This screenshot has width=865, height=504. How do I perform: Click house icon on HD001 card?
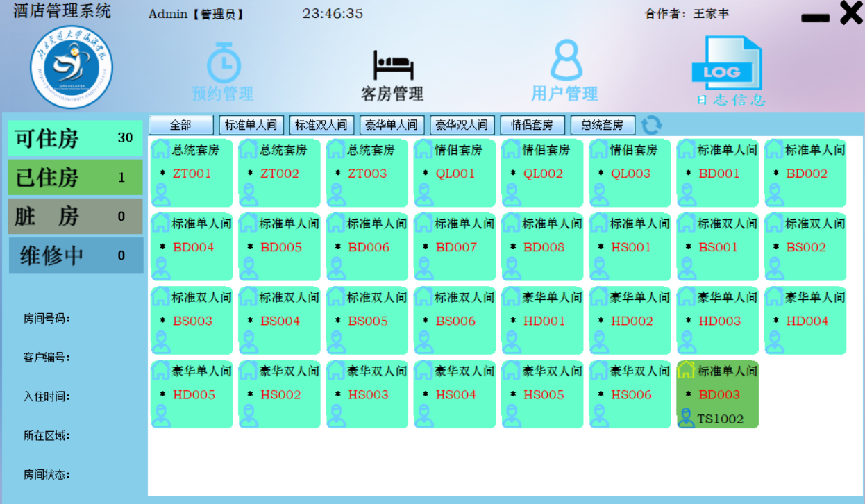[x=512, y=296]
